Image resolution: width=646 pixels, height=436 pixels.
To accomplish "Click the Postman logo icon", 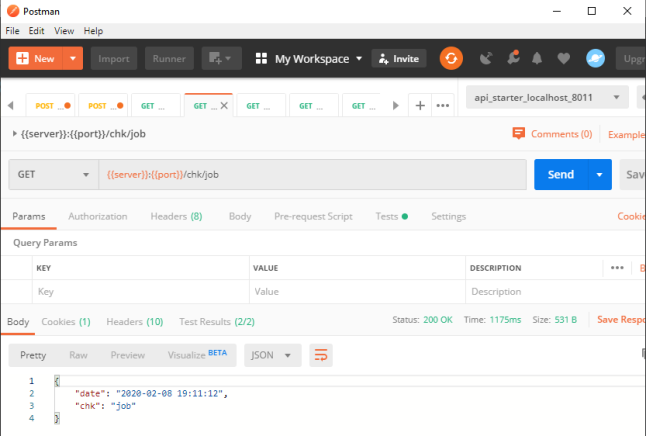I will (13, 11).
